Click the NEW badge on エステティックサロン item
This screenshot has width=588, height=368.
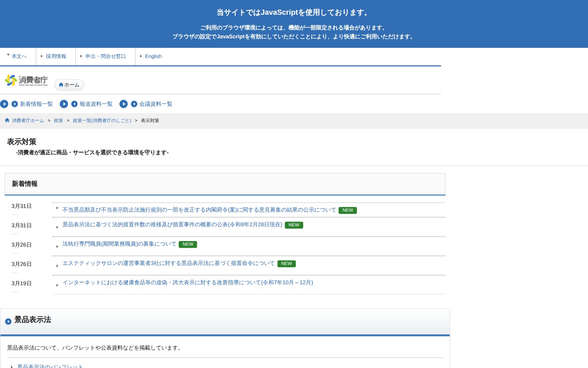[286, 264]
